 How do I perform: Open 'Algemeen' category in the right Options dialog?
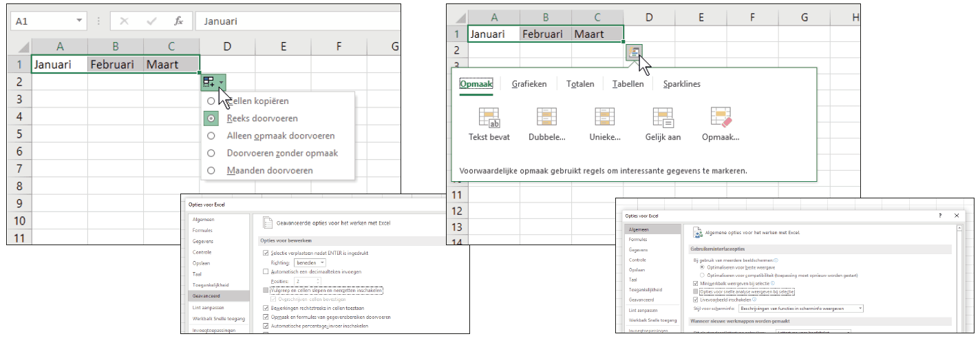pos(652,229)
